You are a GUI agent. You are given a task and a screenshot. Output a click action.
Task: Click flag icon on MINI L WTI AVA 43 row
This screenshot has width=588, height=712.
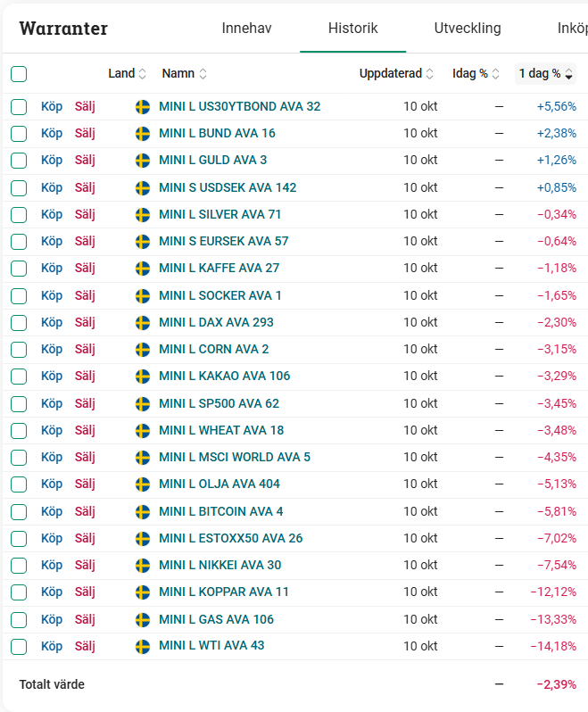(x=142, y=646)
